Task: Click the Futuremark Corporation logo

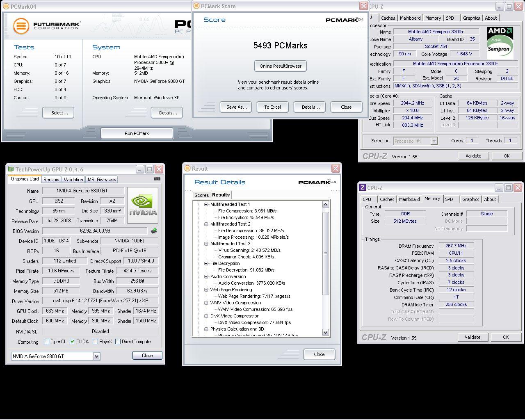Action: point(46,25)
